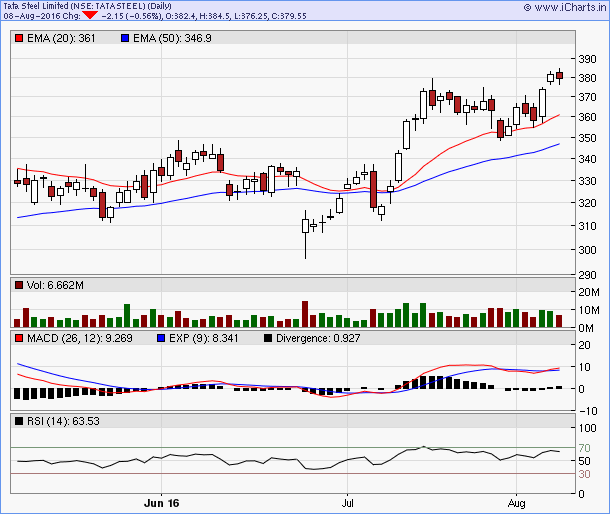Screen dimensions: 610x514
Task: Click the black RSI (14) legend swatch
Action: pyautogui.click(x=19, y=421)
